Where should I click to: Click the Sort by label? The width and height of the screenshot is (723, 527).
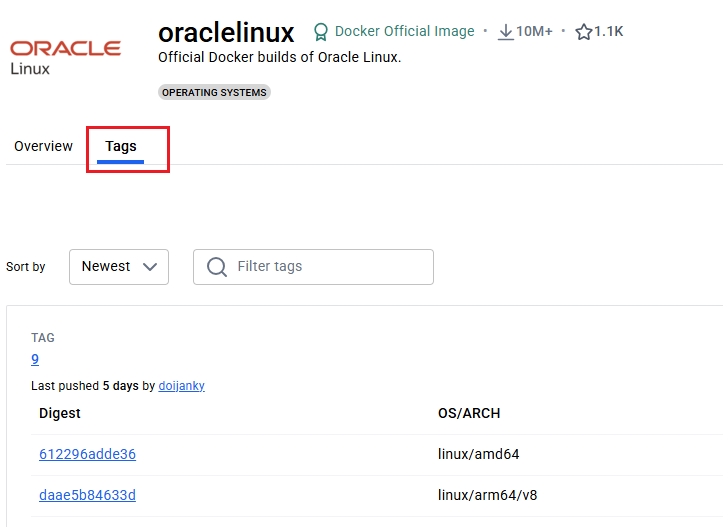coord(26,267)
